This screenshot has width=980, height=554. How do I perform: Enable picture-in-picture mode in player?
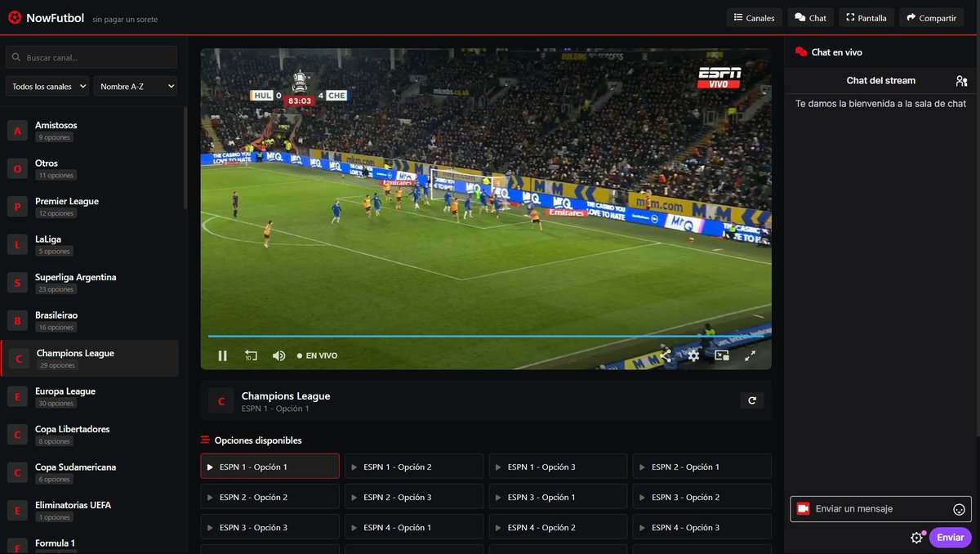[722, 355]
